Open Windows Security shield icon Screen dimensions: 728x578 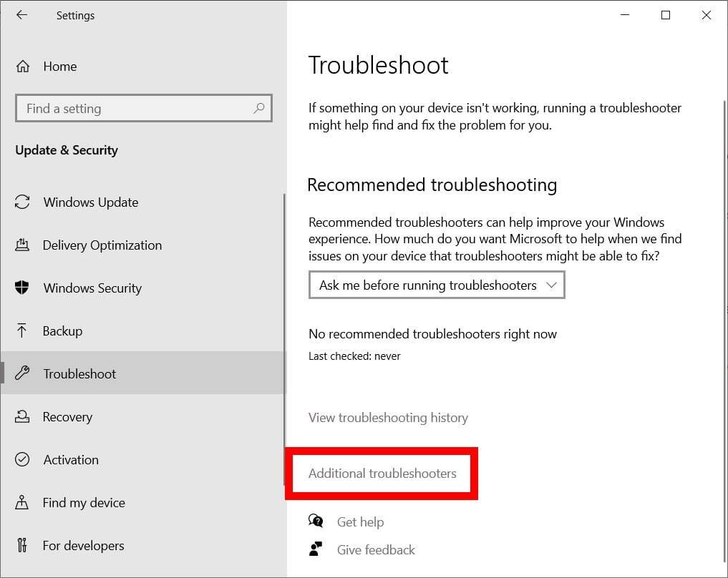click(x=22, y=288)
